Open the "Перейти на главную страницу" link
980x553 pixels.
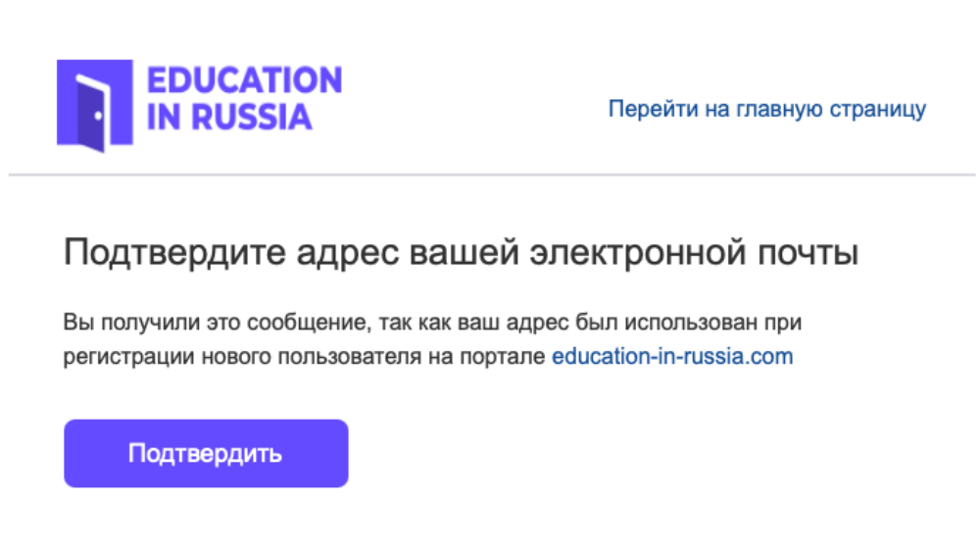coord(766,108)
